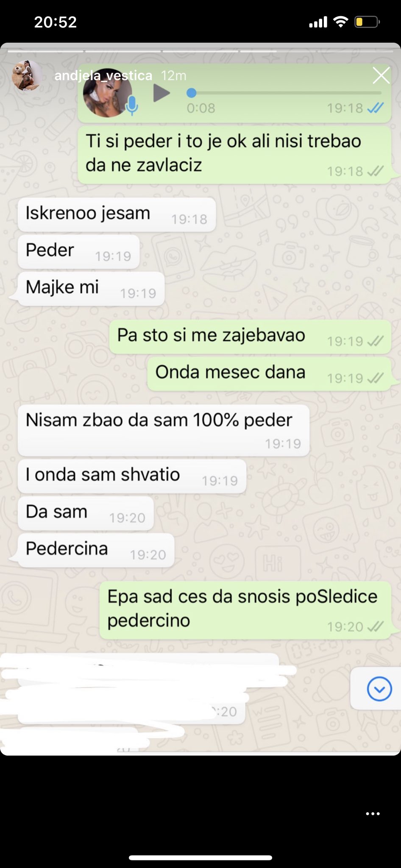This screenshot has width=401, height=868.
Task: Tap the blue read checkmarks on voice message
Action: pos(376,108)
